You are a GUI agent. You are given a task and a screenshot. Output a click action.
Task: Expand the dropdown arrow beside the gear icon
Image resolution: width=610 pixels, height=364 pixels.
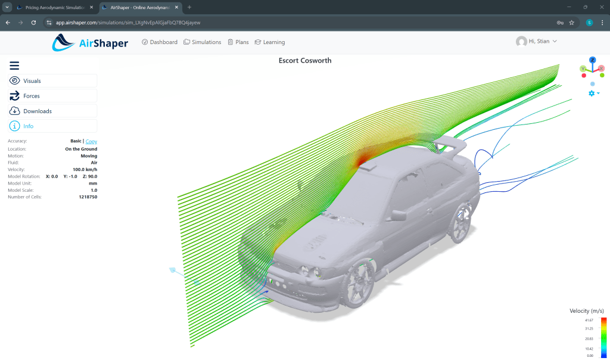[x=598, y=94]
